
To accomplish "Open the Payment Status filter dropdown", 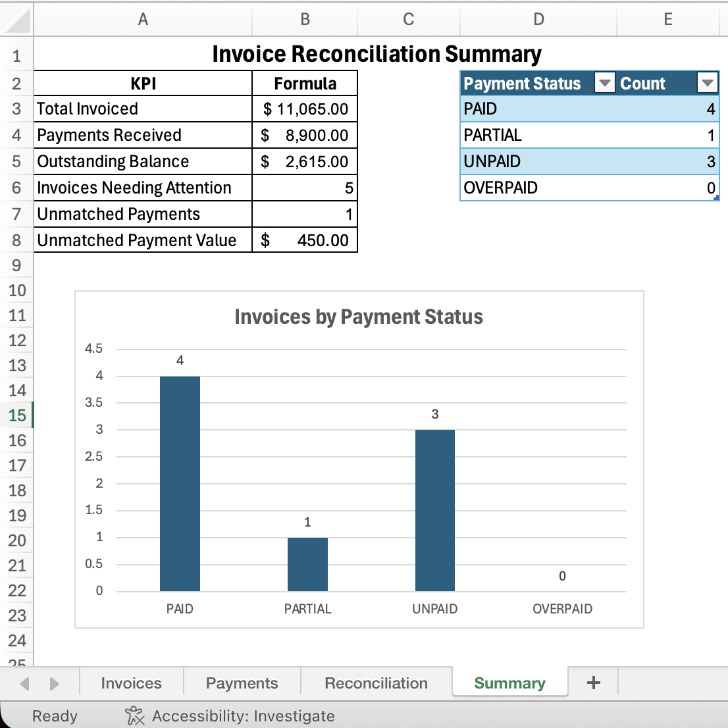I will pos(604,83).
